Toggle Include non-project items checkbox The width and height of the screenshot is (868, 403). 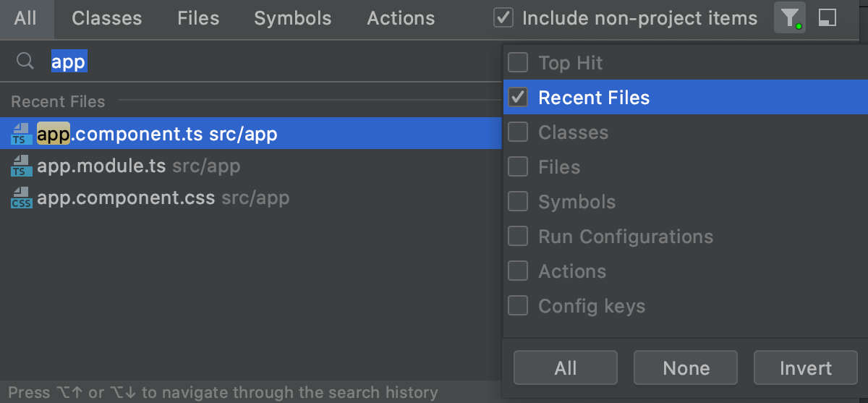(x=503, y=18)
